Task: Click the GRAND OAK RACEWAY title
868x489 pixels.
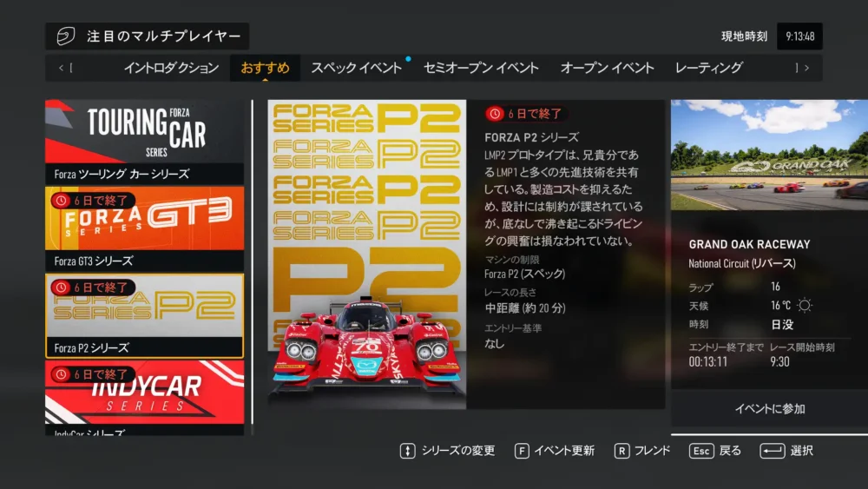Action: [x=749, y=244]
